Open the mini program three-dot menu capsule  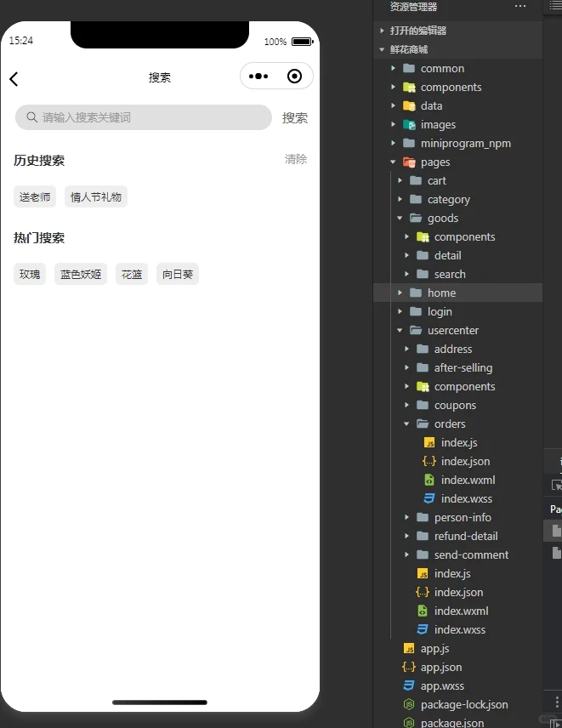[x=258, y=77]
